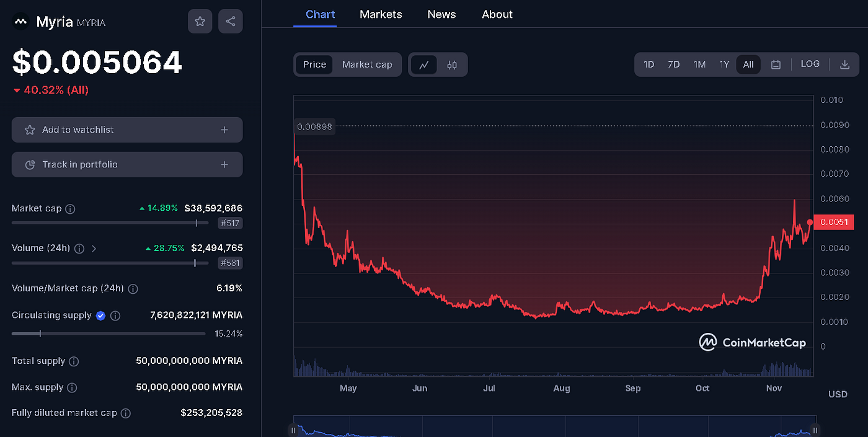Toggle LOG scale on chart
The height and width of the screenshot is (437, 868).
tap(810, 64)
